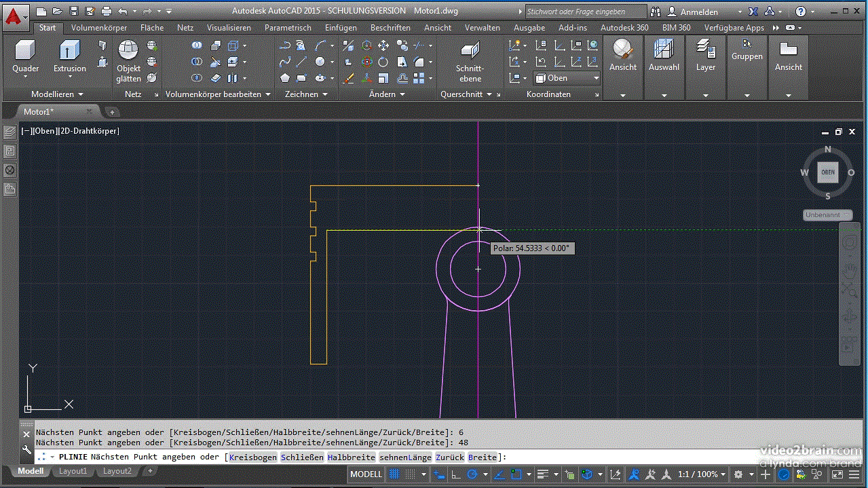
Task: Click the Autodesk Exchange X icon
Action: [753, 12]
